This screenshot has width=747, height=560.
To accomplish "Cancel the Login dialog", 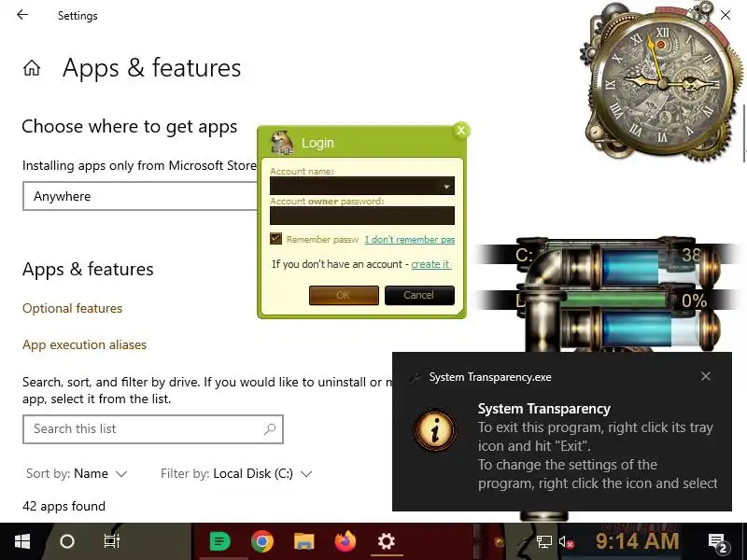I will tap(419, 295).
